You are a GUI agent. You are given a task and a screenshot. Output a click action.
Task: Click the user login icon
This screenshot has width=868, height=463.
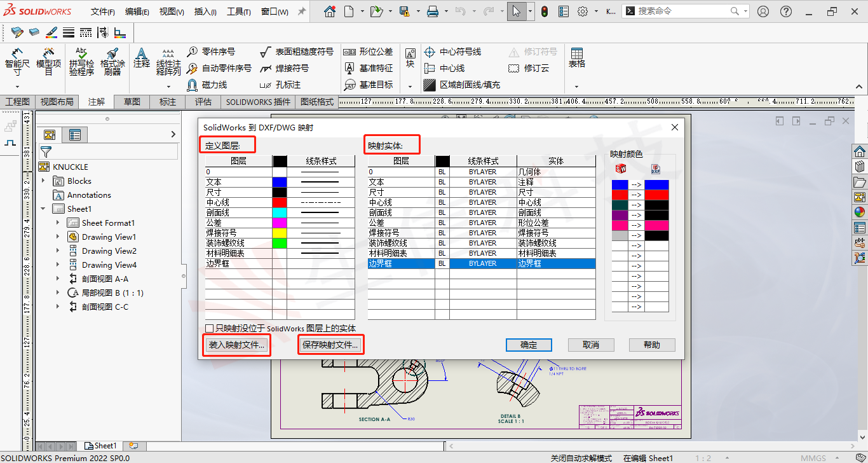pos(763,11)
